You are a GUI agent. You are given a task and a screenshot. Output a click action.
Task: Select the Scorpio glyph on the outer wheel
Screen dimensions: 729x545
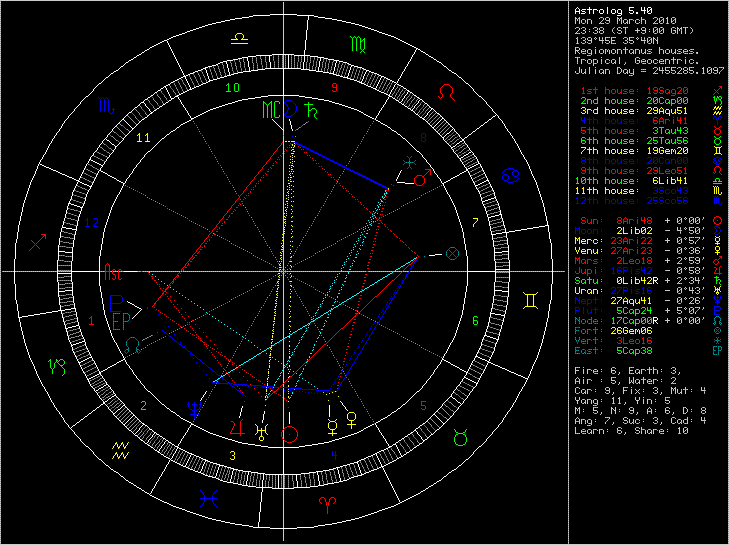pos(106,105)
